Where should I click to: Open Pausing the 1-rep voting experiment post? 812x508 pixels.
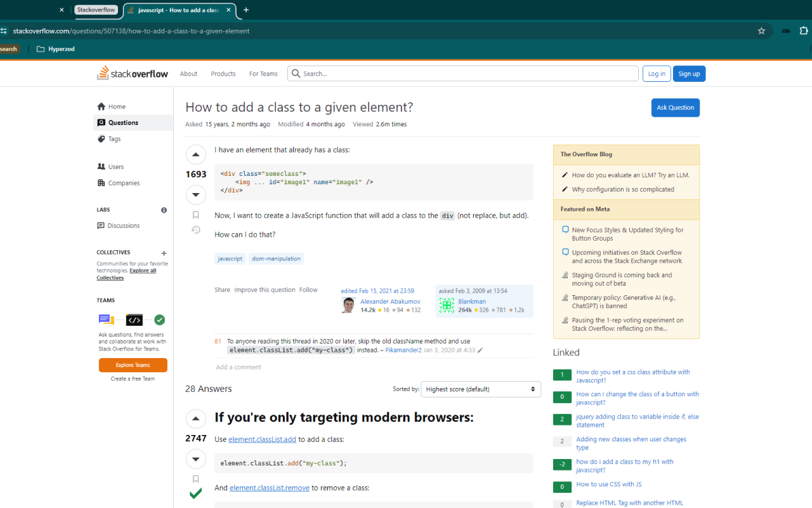coord(627,324)
